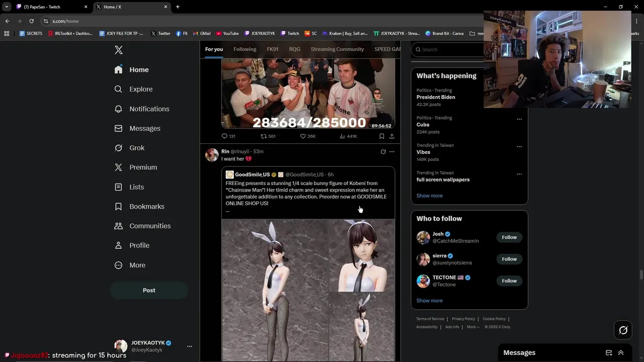Open Home in the X sidebar
The height and width of the screenshot is (362, 644).
132,70
